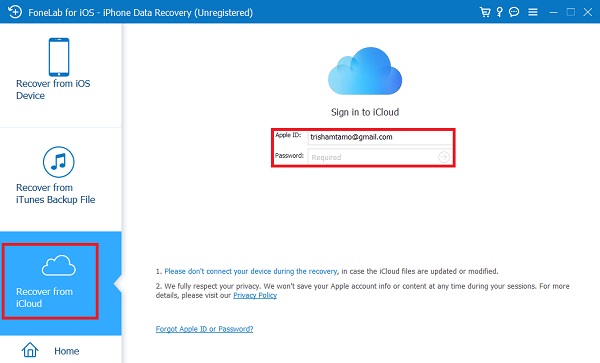
Task: Click the 'Sign in to iCloud' heading
Action: click(365, 112)
